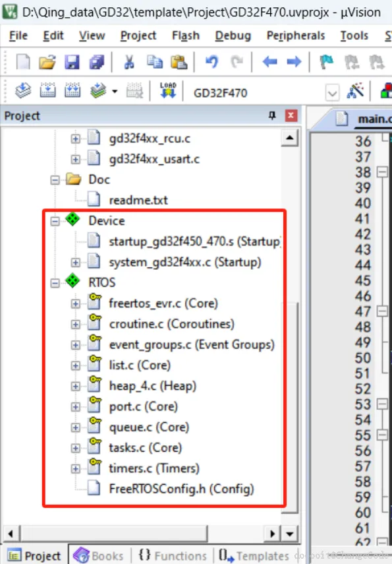Select readme.txt in the Doc folder

(138, 200)
